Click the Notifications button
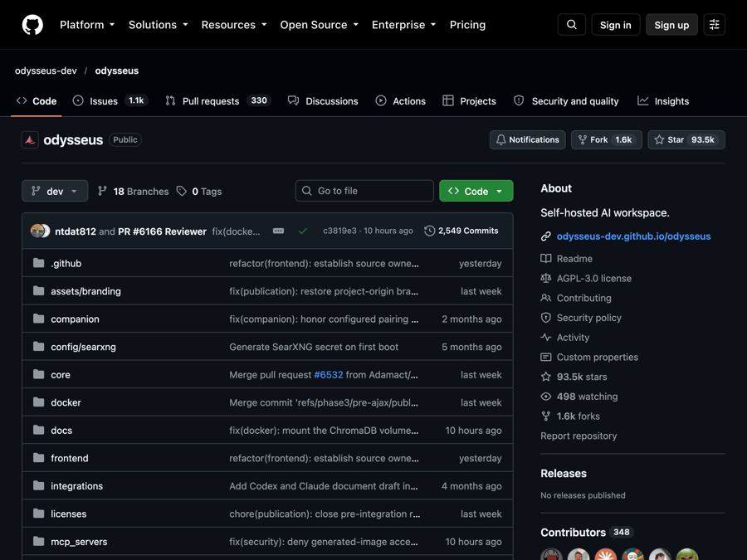 527,139
